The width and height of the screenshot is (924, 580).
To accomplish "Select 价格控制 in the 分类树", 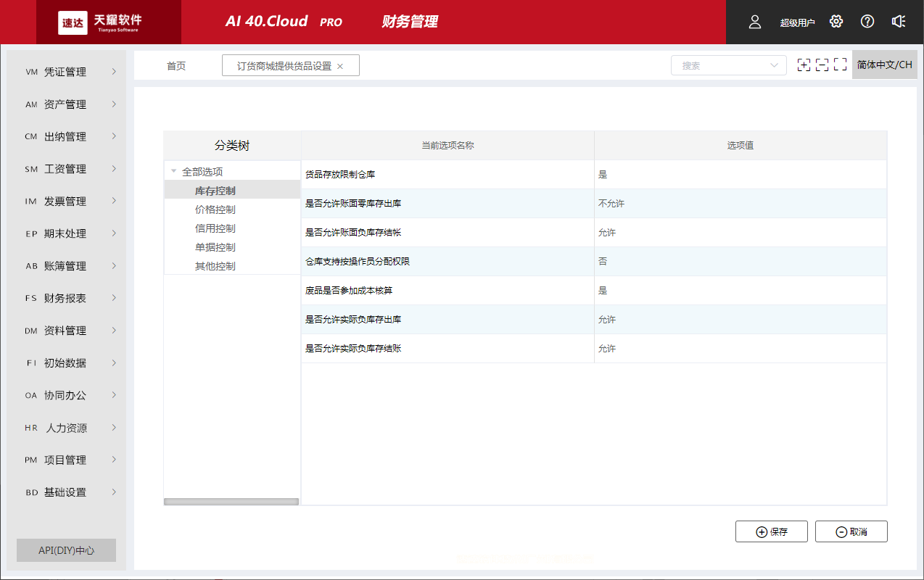I will pyautogui.click(x=213, y=209).
